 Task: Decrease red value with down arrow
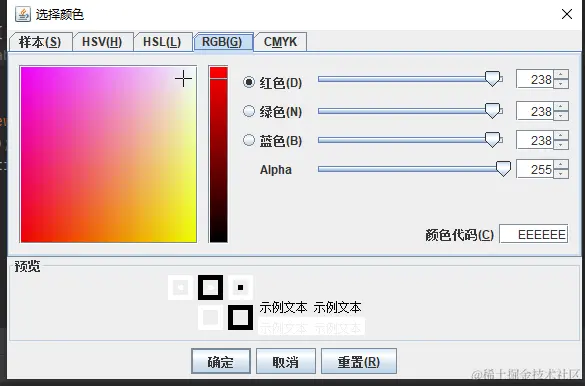tap(561, 84)
